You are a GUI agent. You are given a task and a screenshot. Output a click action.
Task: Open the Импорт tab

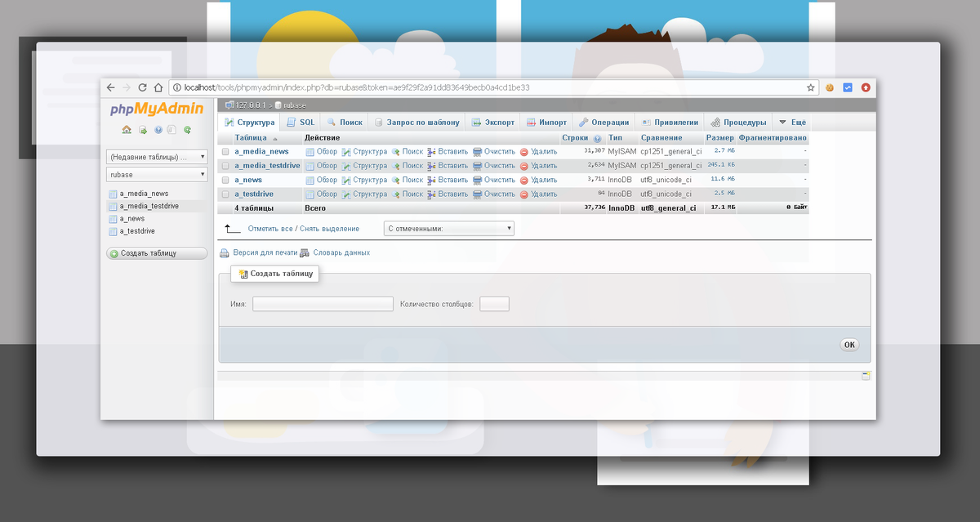pos(546,121)
